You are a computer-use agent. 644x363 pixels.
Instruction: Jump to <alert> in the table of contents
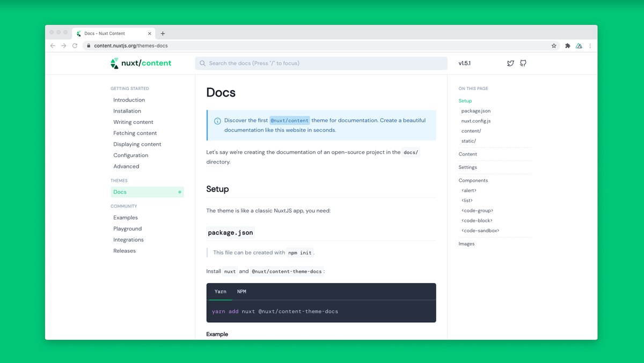(469, 190)
